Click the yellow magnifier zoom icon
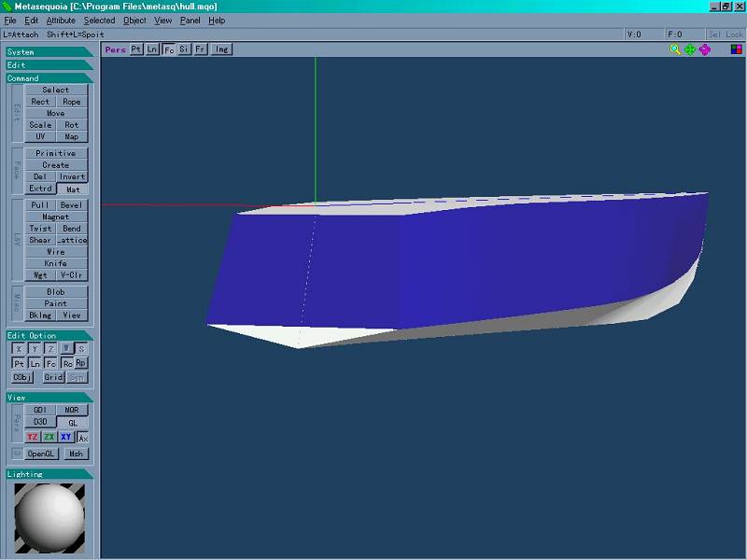Image resolution: width=747 pixels, height=560 pixels. (x=674, y=49)
